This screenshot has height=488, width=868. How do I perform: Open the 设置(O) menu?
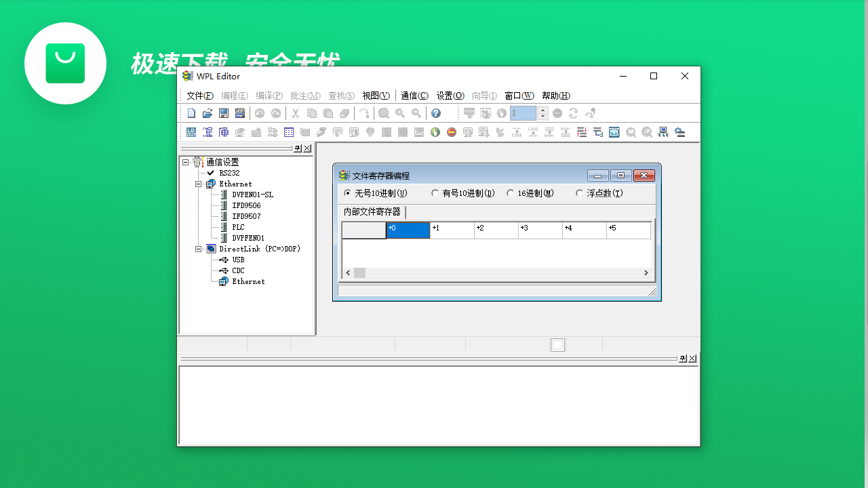pos(450,96)
